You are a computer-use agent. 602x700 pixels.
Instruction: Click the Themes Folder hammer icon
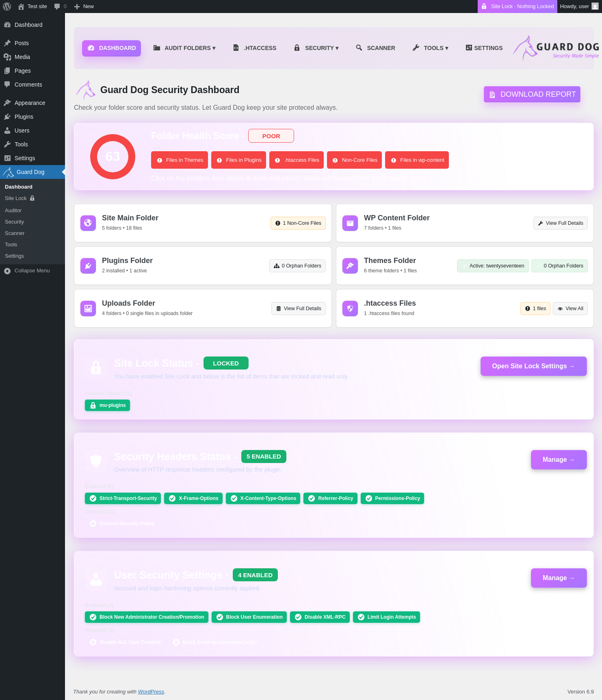coord(350,266)
